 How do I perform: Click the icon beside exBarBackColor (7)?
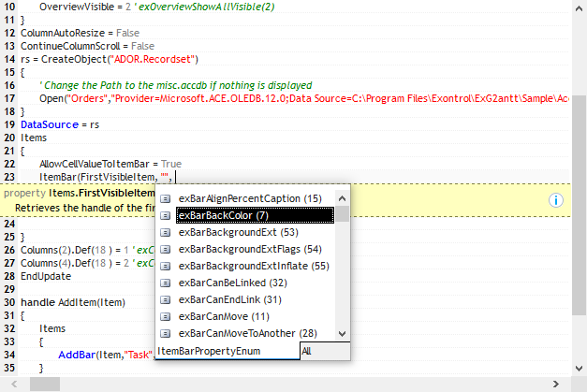[166, 215]
